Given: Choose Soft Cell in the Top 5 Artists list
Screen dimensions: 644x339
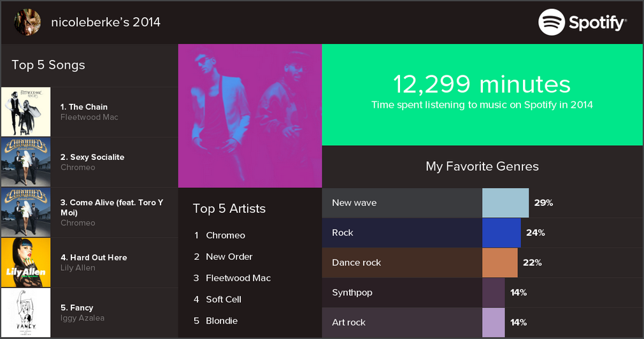Looking at the screenshot, I should [x=224, y=299].
